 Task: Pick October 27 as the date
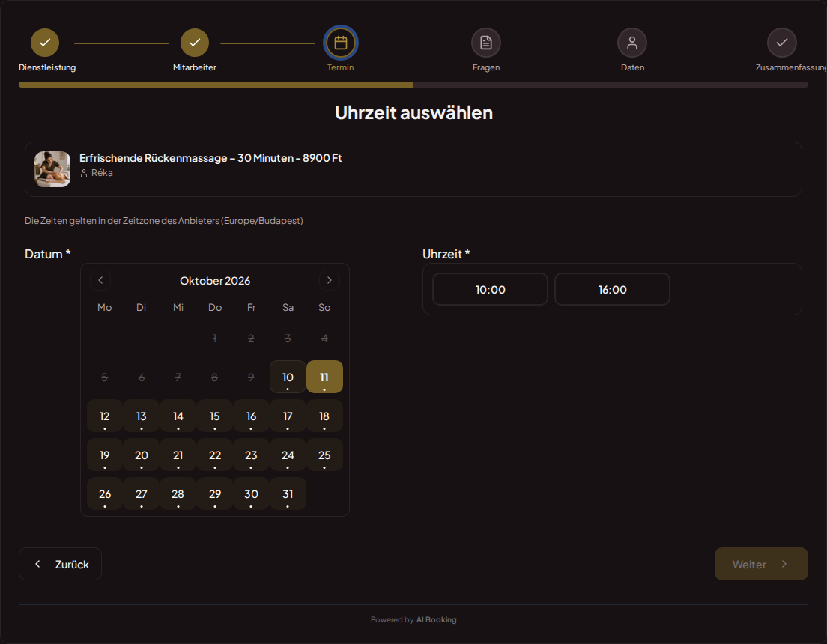tap(142, 493)
